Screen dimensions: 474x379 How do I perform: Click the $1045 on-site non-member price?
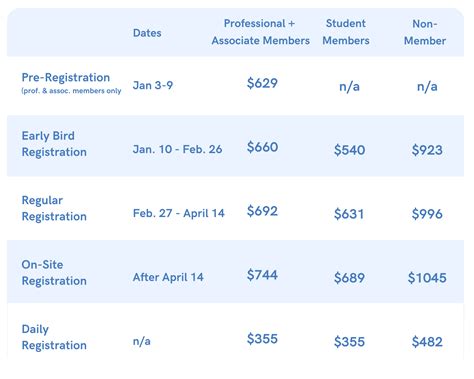point(427,278)
